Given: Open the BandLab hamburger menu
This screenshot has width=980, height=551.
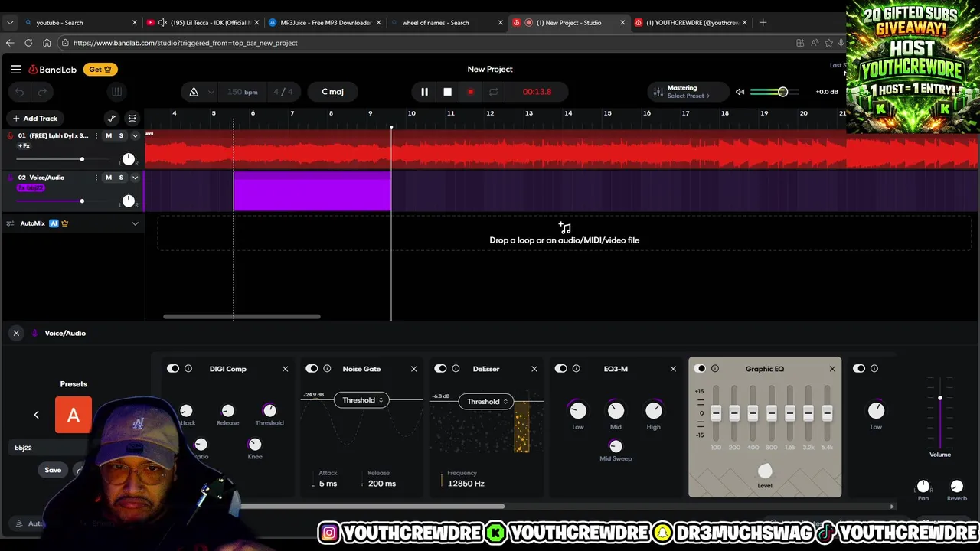Looking at the screenshot, I should point(16,69).
